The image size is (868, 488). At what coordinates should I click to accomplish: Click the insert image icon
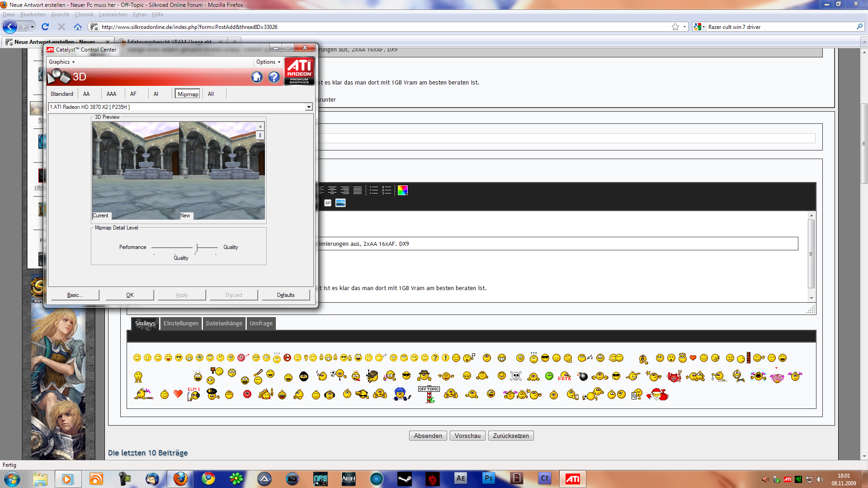pos(340,203)
